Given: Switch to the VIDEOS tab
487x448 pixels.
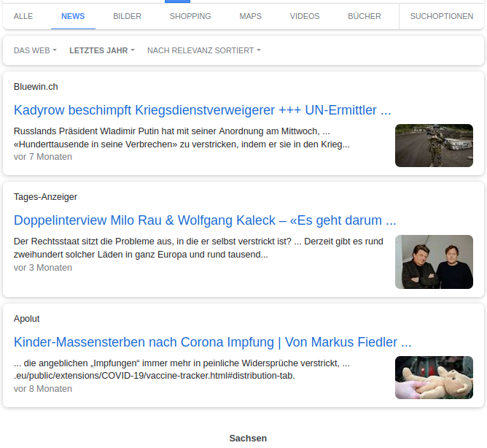Looking at the screenshot, I should coord(305,16).
